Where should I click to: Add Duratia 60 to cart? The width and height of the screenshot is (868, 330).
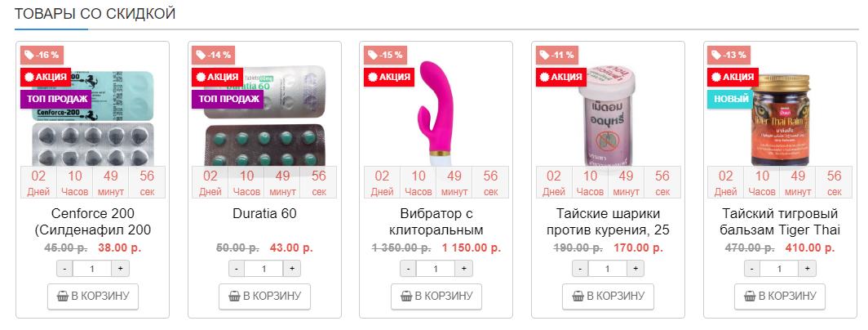pyautogui.click(x=264, y=296)
